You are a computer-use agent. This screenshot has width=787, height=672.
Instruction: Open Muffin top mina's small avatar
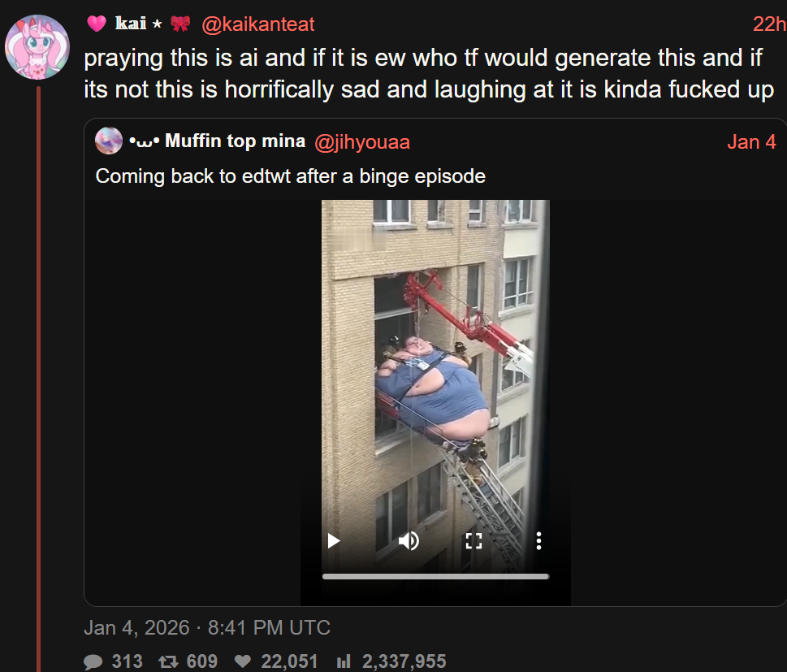click(x=108, y=141)
